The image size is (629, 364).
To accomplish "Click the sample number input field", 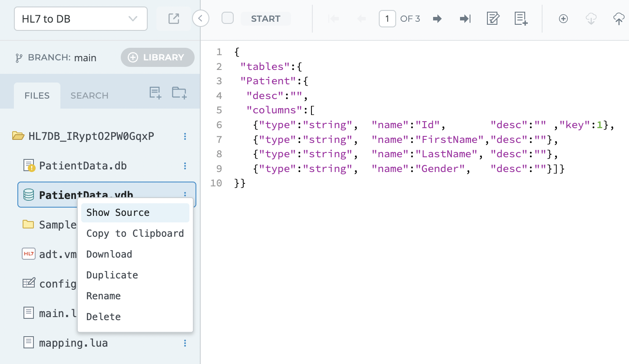I will (x=387, y=19).
